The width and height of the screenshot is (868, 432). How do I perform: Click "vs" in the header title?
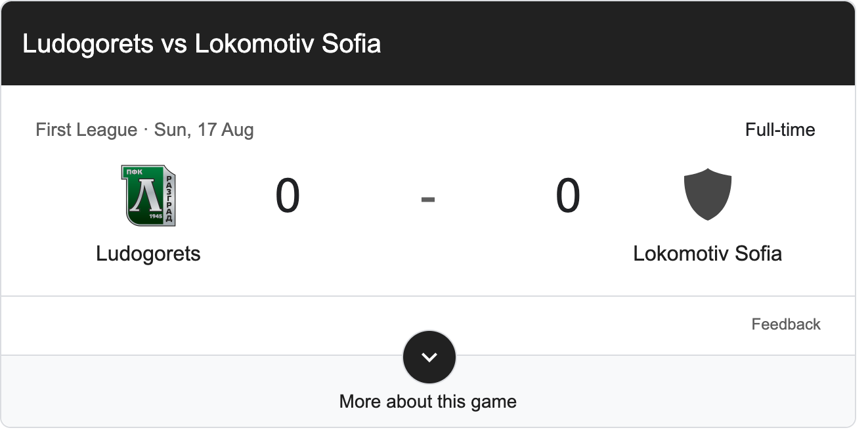174,44
